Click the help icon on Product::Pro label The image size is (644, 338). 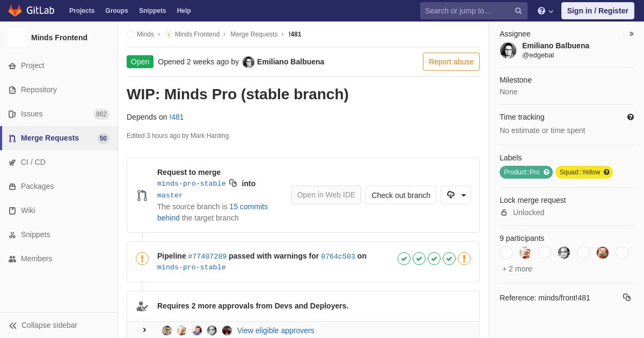coord(546,172)
